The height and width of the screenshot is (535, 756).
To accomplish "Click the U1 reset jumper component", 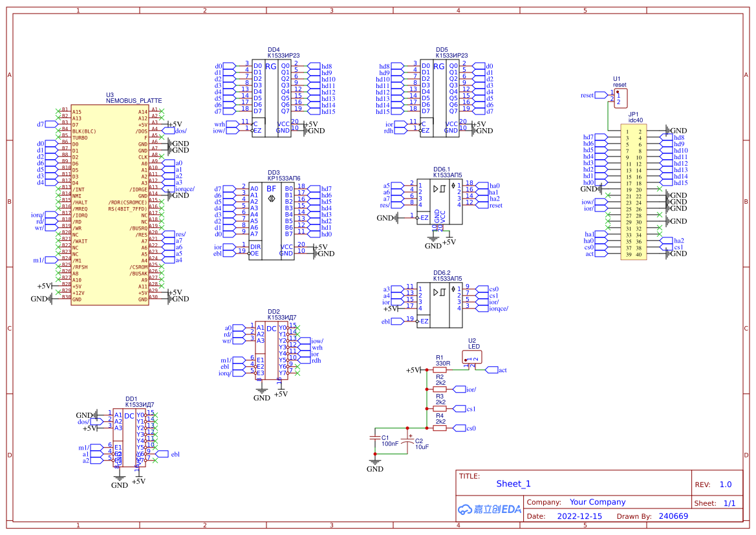I will click(620, 98).
